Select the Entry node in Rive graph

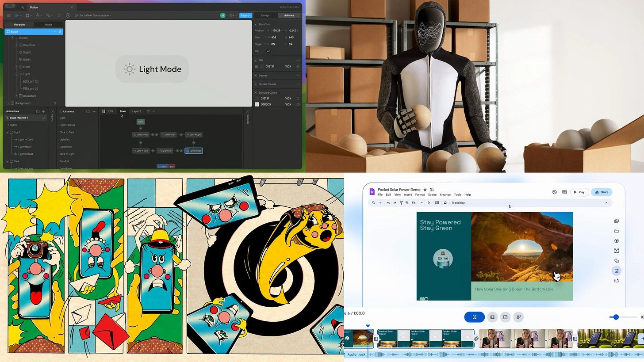coord(141,122)
